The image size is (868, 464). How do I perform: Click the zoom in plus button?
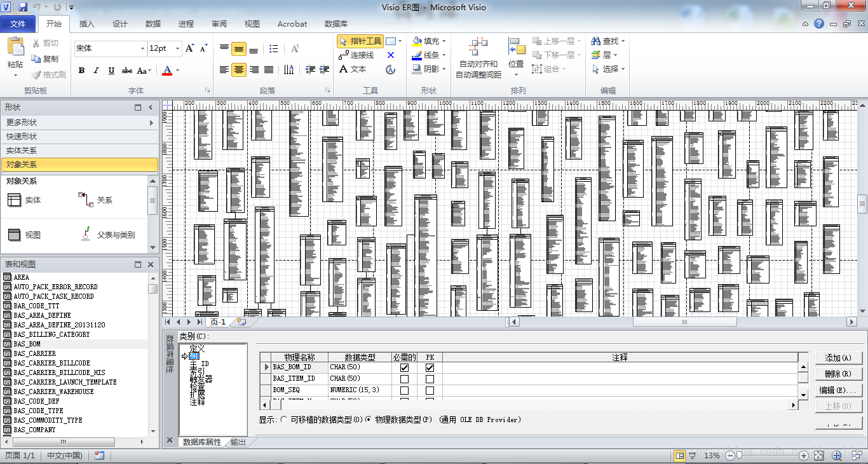click(804, 456)
